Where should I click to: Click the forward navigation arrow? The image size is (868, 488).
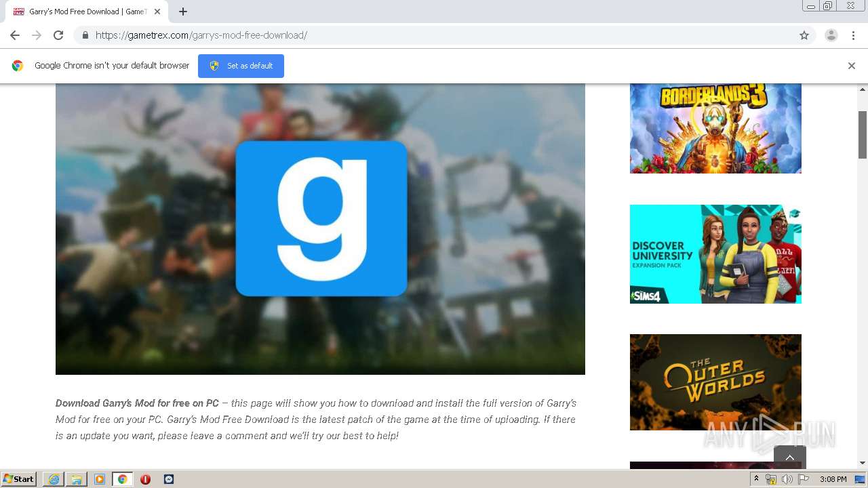[x=37, y=35]
